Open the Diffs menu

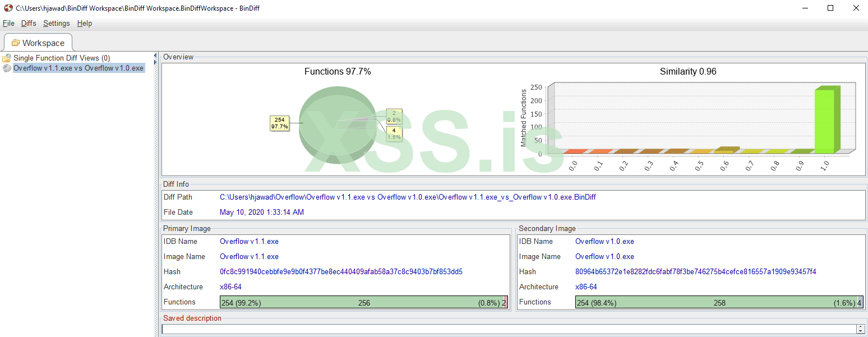click(29, 23)
